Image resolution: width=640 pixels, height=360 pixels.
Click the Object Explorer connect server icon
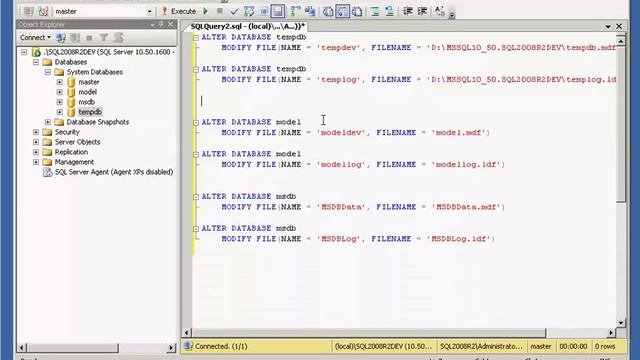point(61,38)
